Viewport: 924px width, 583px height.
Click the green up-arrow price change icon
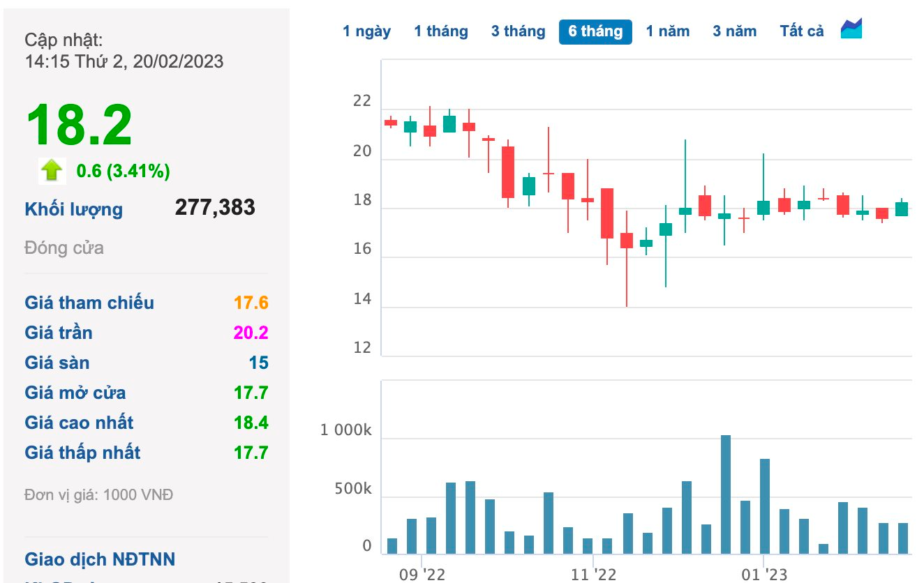click(52, 170)
